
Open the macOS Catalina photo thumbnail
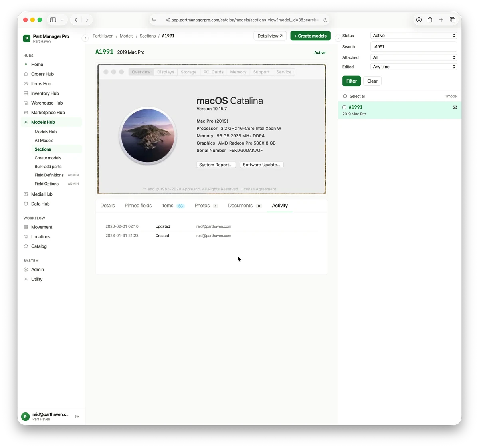click(x=212, y=129)
